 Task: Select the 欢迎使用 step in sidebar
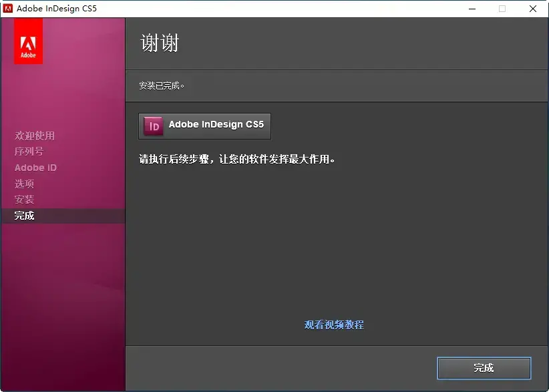35,136
